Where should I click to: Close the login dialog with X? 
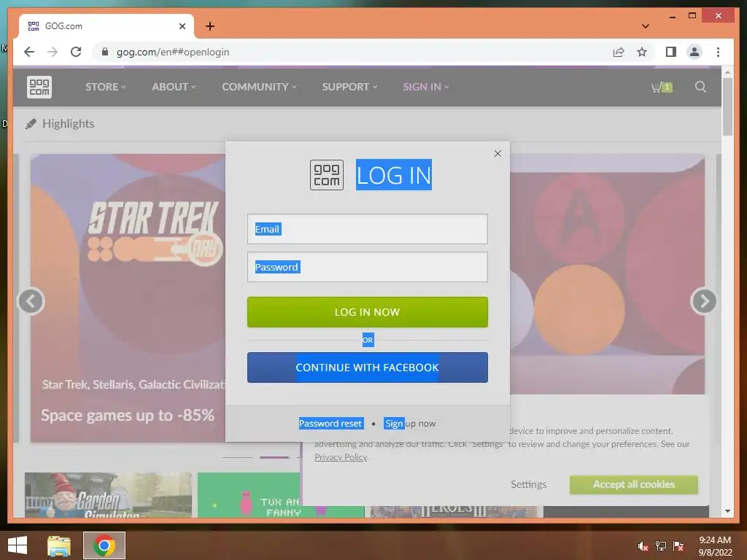(x=498, y=153)
